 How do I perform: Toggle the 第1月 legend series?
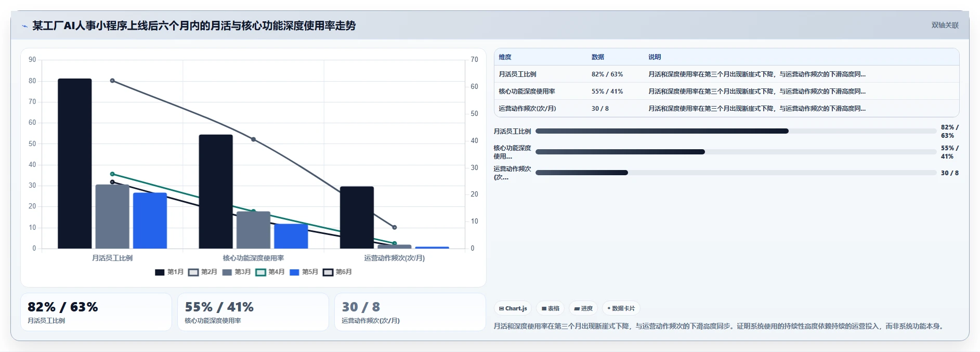(x=169, y=272)
